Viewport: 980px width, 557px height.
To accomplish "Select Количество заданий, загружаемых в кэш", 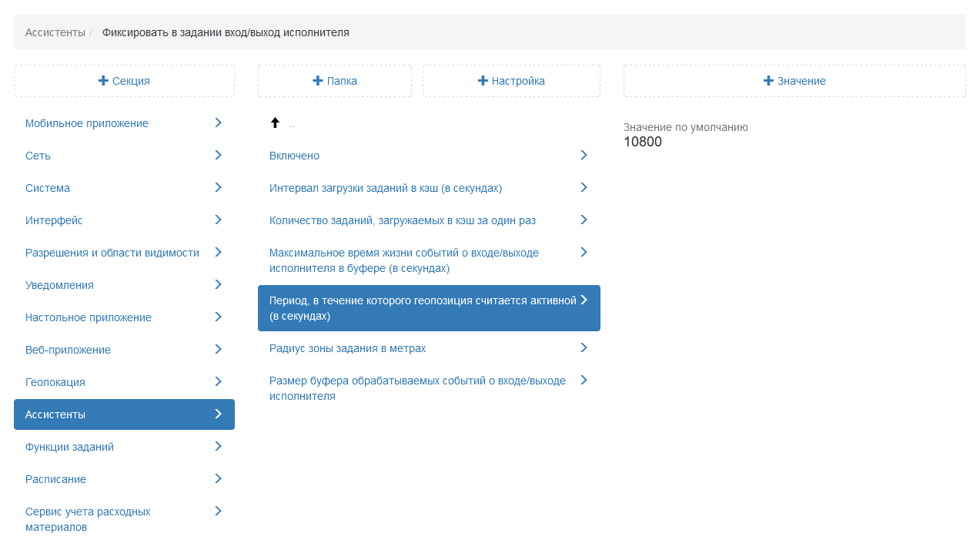I will coord(402,220).
